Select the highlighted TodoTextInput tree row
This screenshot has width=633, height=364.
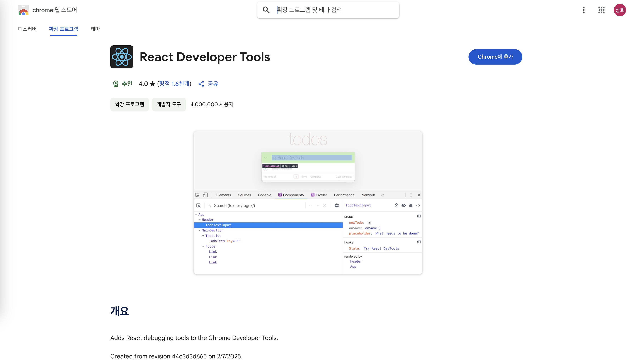(x=268, y=225)
